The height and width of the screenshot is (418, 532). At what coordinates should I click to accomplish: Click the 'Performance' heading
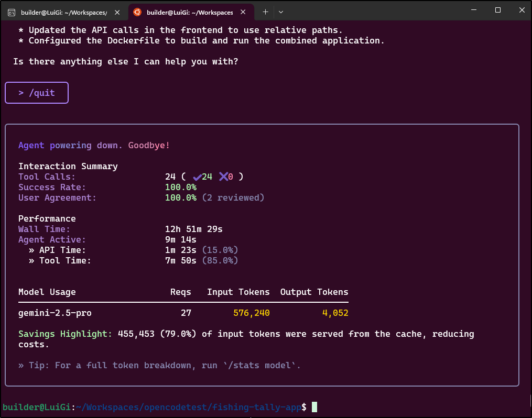click(x=47, y=218)
